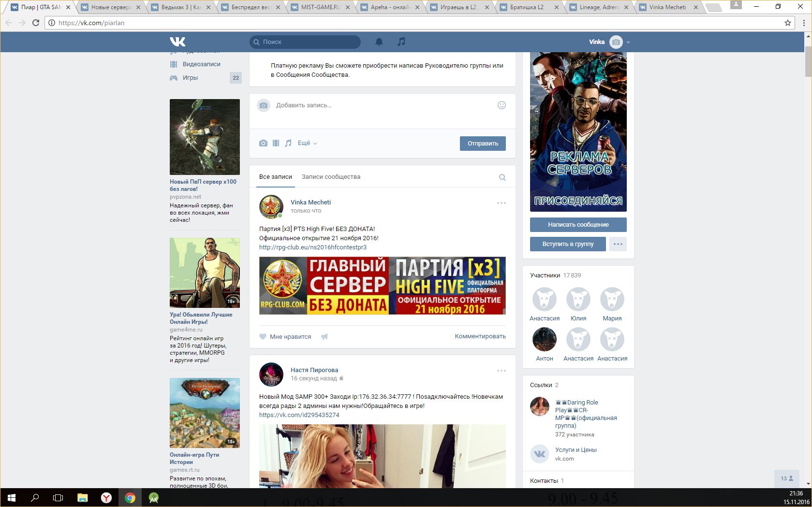Click Вступить в группу button

[567, 244]
